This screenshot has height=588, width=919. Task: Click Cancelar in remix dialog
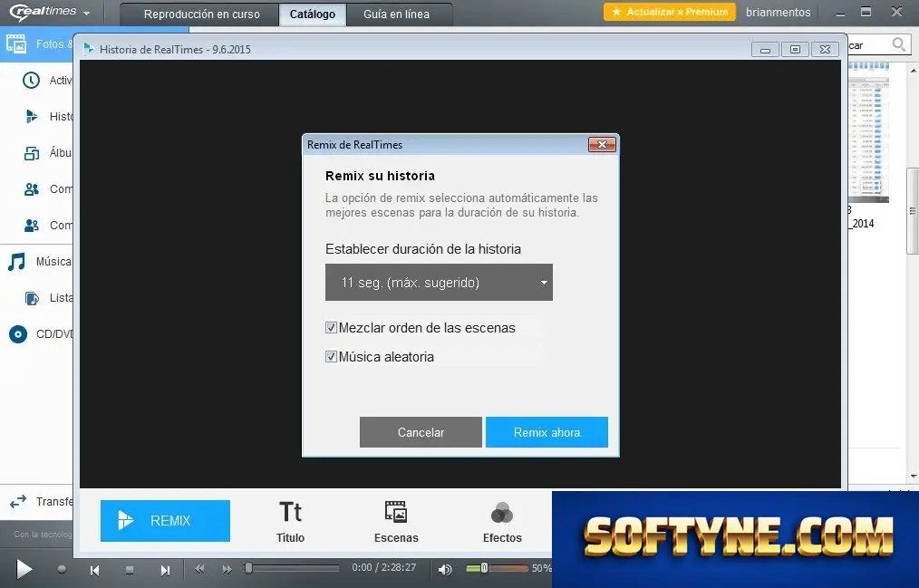coord(421,432)
